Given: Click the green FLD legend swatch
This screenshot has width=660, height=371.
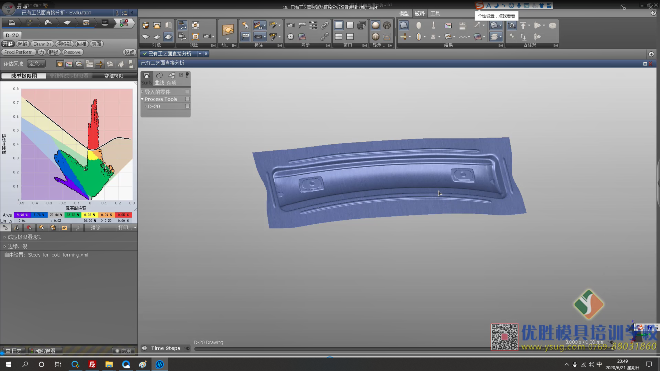Looking at the screenshot, I should [x=72, y=215].
